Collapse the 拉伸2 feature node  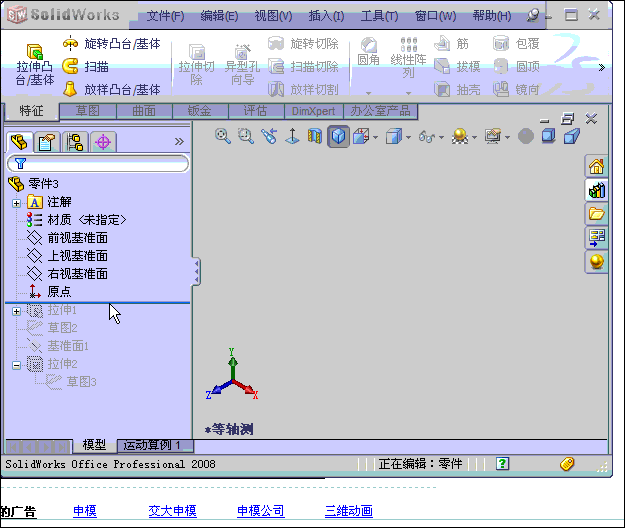16,365
